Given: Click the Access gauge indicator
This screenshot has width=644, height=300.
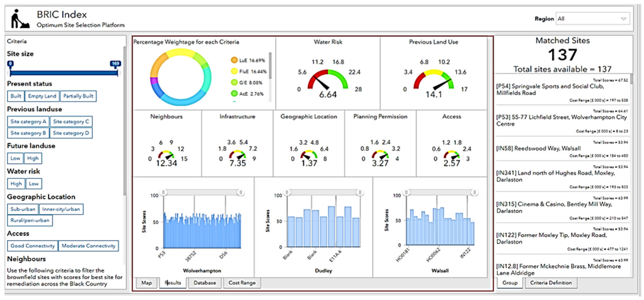Looking at the screenshot, I should tap(451, 155).
